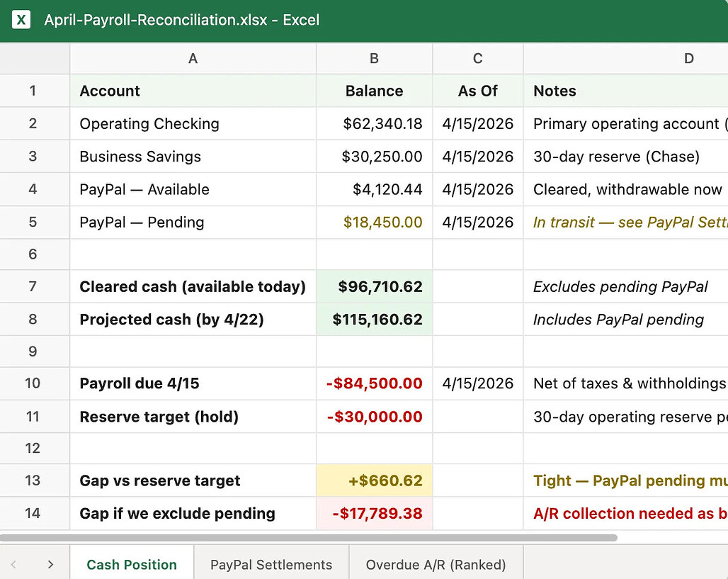Select the '-$17,789.38' gap cell

[x=374, y=514]
